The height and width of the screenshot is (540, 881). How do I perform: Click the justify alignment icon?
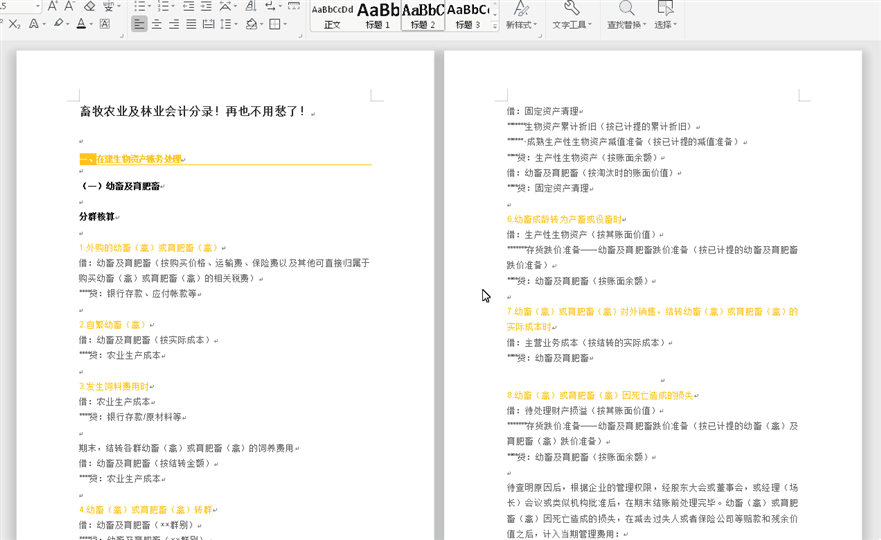[x=193, y=24]
